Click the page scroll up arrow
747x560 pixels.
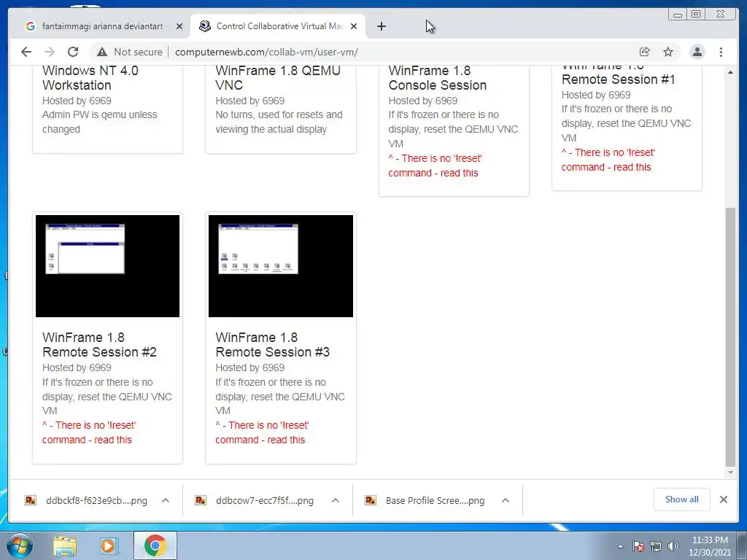[x=730, y=72]
